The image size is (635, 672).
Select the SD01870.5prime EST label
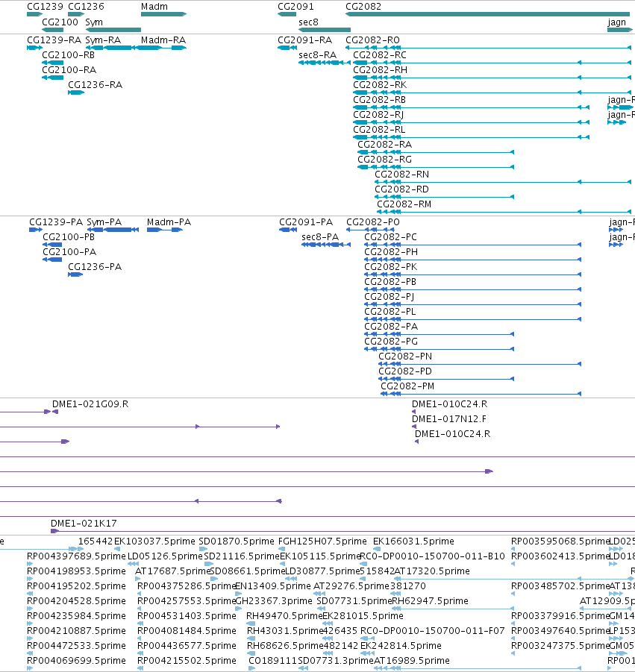tap(237, 541)
